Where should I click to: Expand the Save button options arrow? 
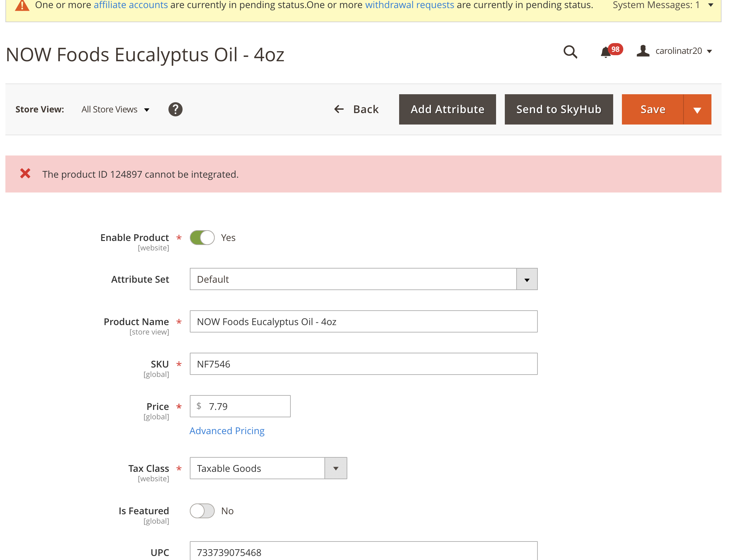[x=697, y=109]
